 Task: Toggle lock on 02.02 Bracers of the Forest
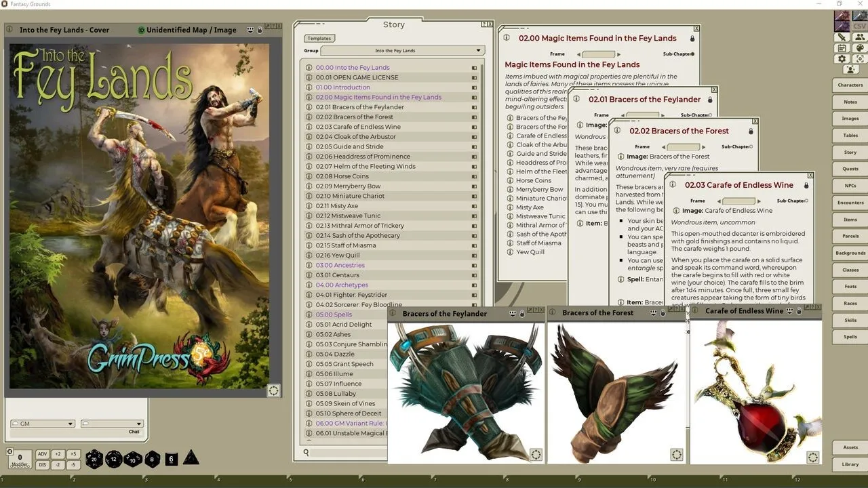[751, 131]
